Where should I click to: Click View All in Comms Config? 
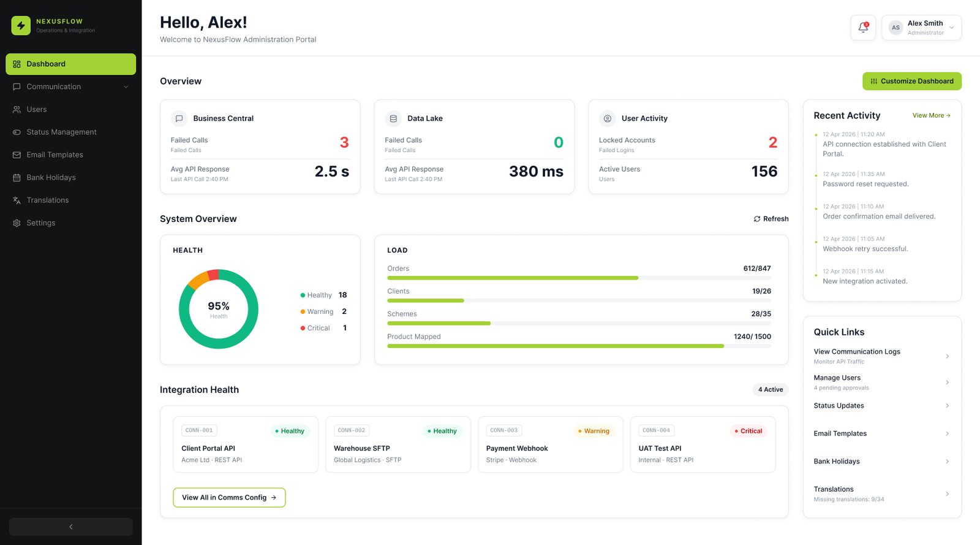point(229,497)
